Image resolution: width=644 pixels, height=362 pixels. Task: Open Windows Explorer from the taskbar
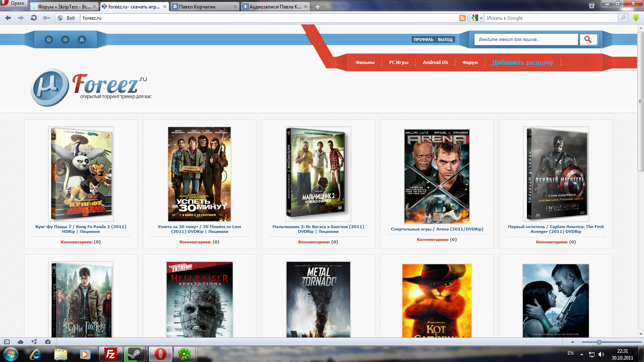pyautogui.click(x=61, y=354)
